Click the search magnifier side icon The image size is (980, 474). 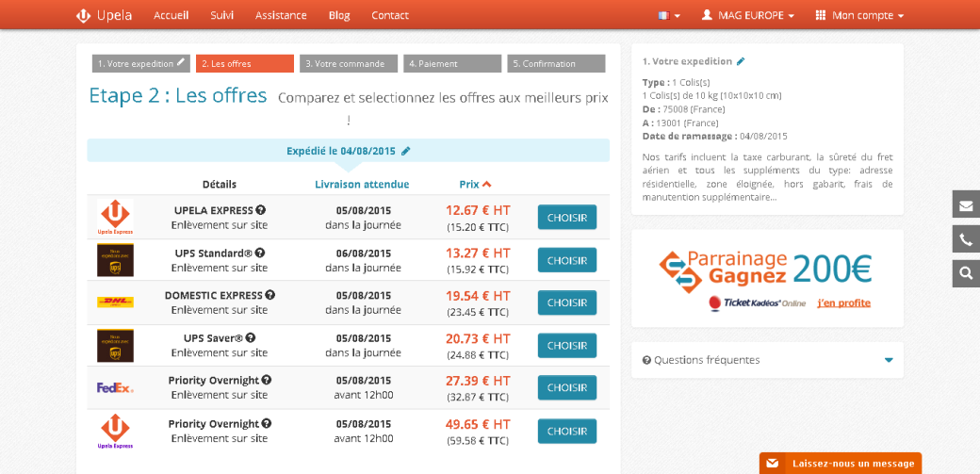point(966,273)
